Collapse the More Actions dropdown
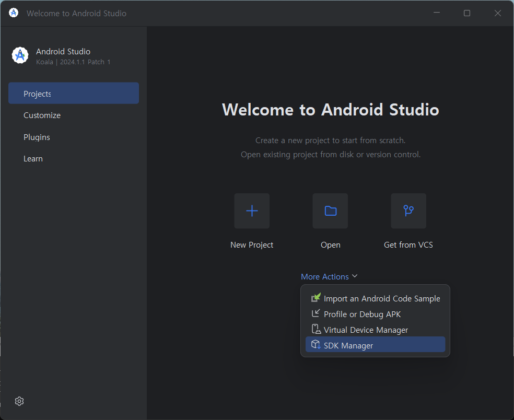 [x=329, y=277]
